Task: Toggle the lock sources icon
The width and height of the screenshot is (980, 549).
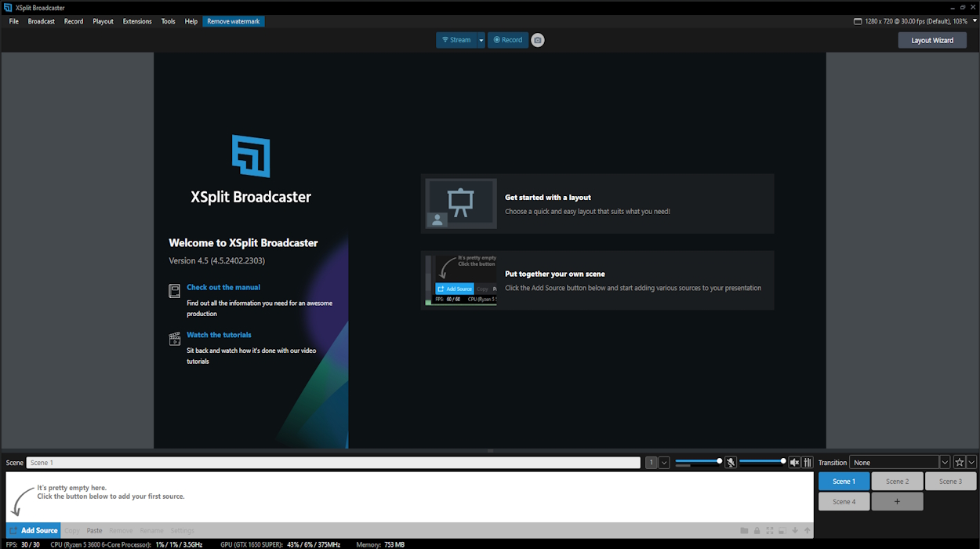Action: pos(757,530)
